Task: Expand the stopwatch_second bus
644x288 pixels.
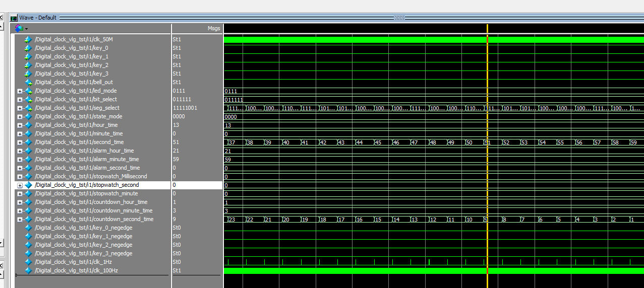Action: click(x=20, y=185)
